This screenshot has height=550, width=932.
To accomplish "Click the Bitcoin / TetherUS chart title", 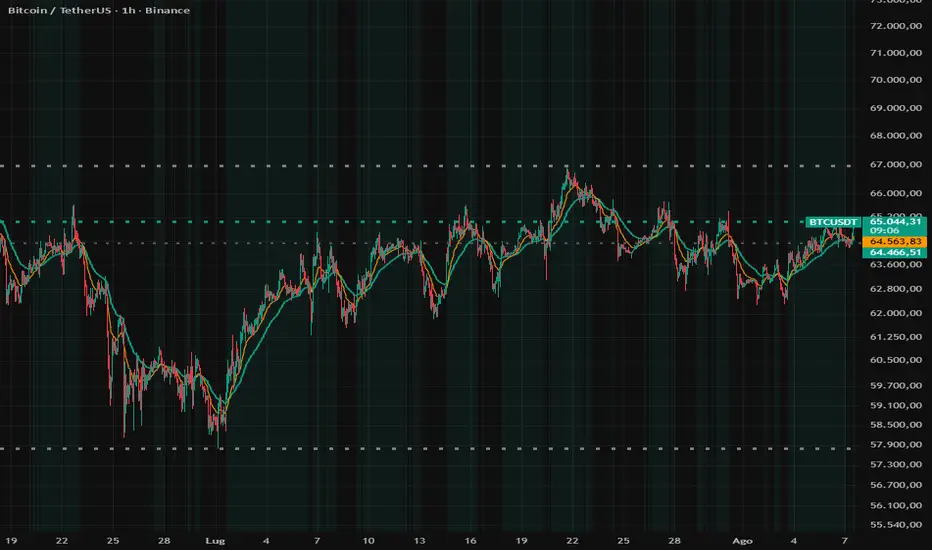I will pyautogui.click(x=99, y=10).
